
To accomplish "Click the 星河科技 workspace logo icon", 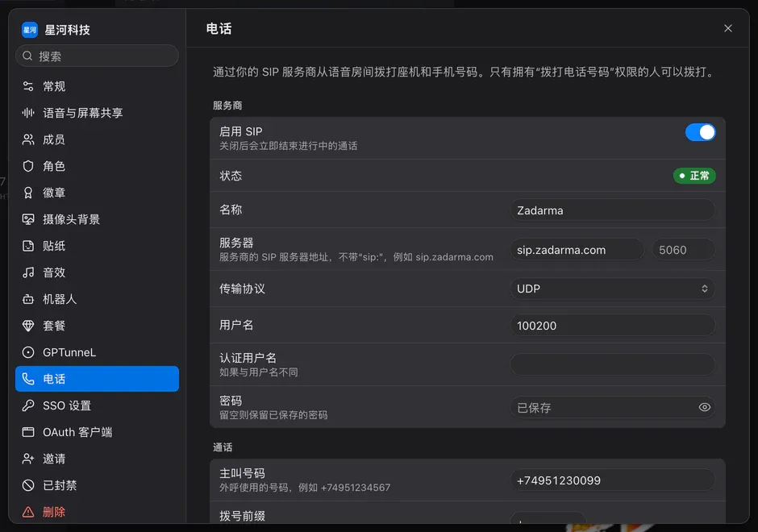I will click(30, 30).
